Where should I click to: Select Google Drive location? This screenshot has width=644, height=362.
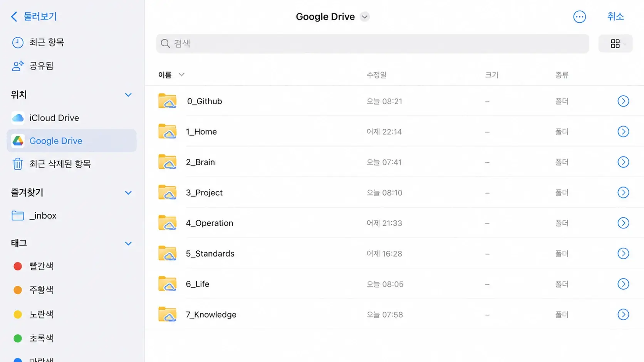[72, 141]
